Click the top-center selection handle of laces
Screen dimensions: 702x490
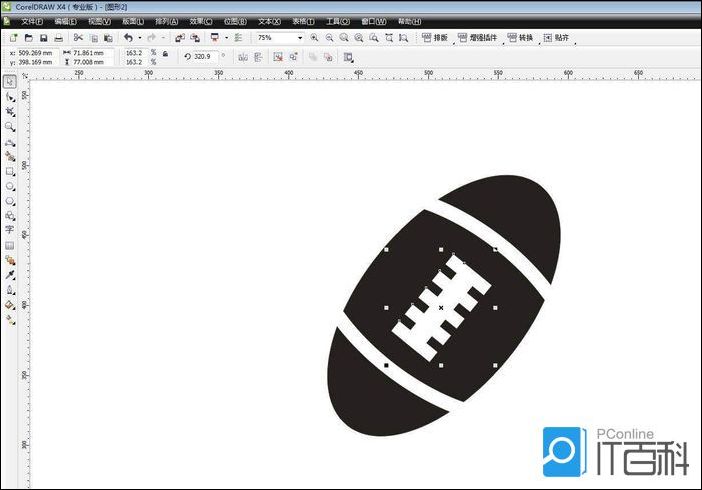[x=441, y=249]
